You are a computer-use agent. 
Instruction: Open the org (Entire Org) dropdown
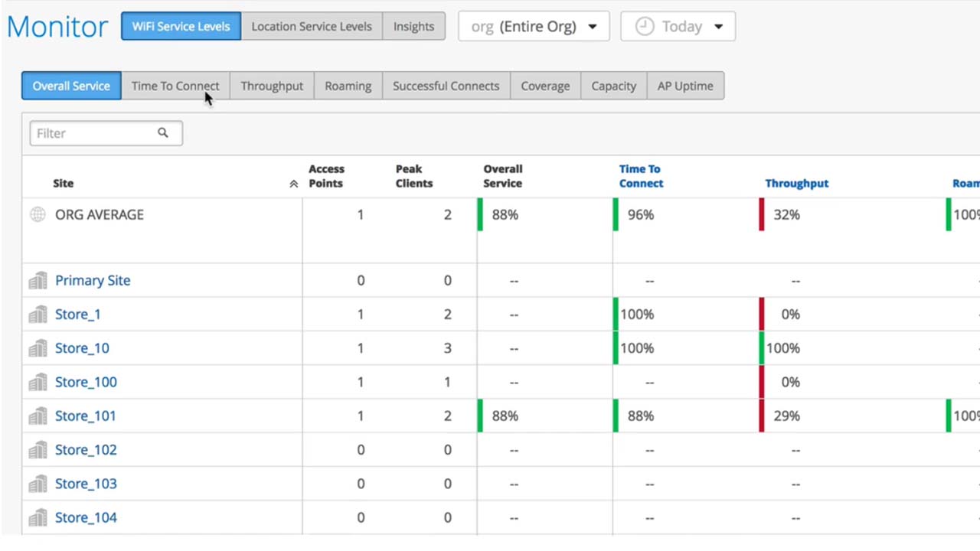[x=534, y=26]
